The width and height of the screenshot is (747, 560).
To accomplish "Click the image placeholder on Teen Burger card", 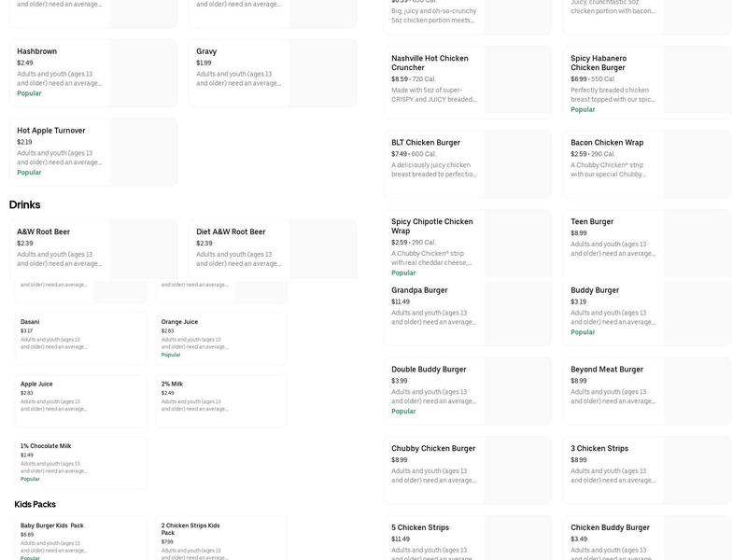I will [x=698, y=244].
